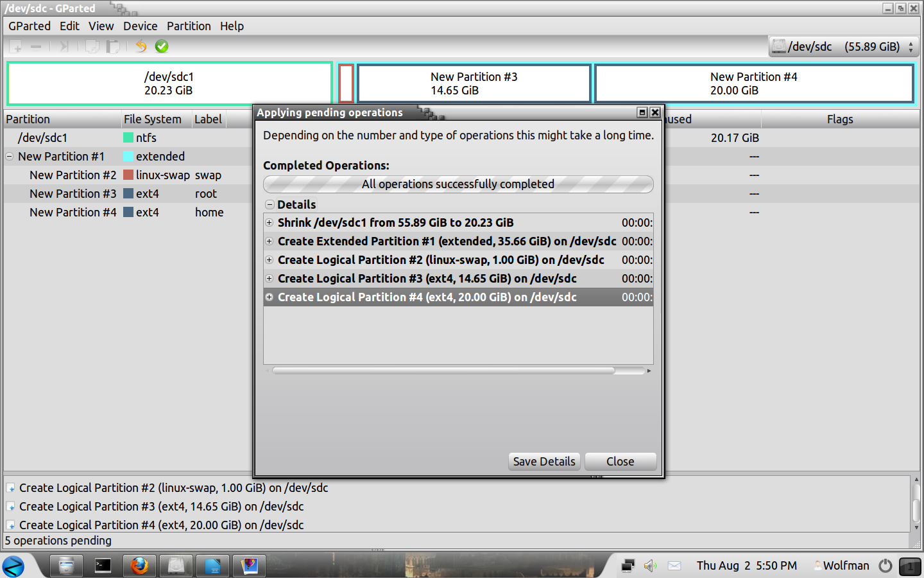924x578 pixels.
Task: Open the Device menu
Action: 141,26
